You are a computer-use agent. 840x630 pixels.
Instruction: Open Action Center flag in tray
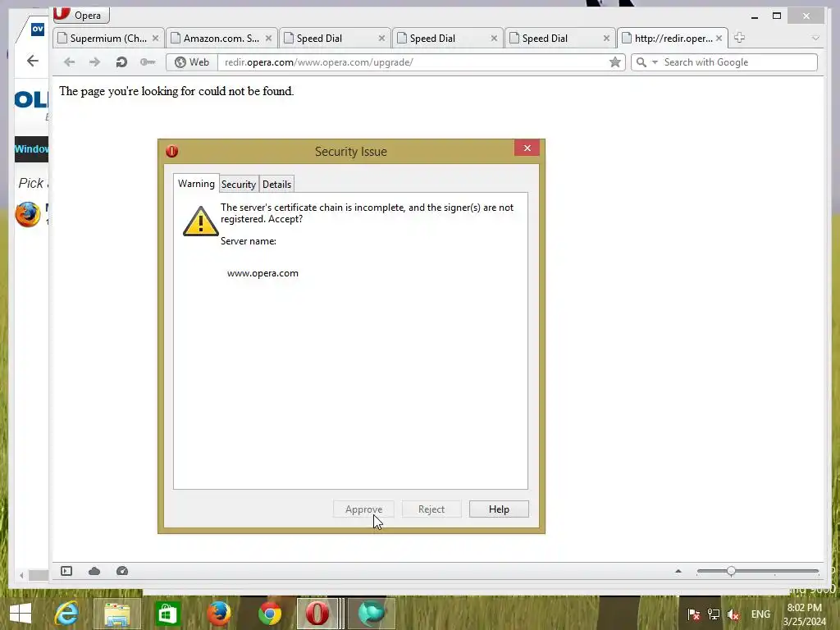[694, 614]
